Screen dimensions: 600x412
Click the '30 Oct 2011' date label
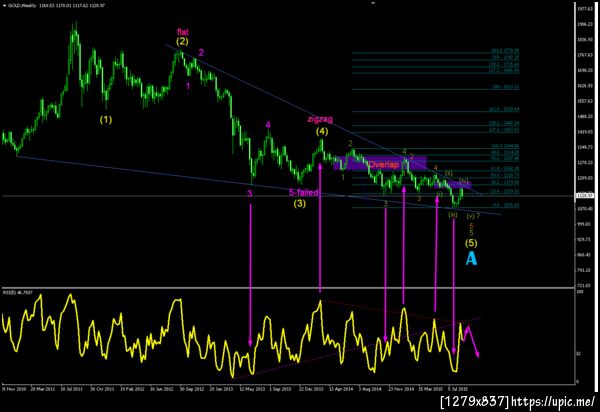pyautogui.click(x=102, y=389)
